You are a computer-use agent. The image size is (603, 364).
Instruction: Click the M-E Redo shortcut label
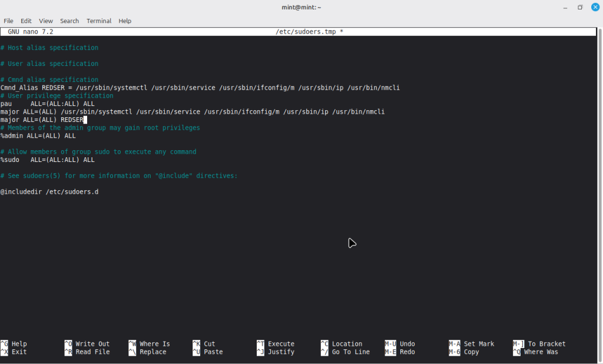(400, 352)
